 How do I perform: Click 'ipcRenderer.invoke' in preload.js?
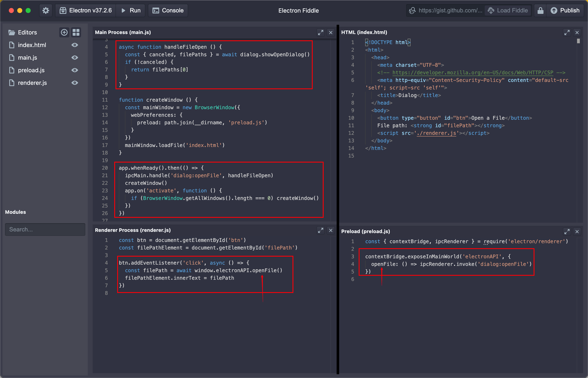[447, 264]
